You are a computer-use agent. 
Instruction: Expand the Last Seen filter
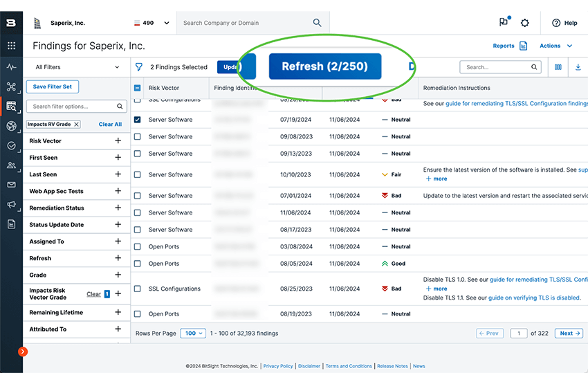click(x=118, y=174)
